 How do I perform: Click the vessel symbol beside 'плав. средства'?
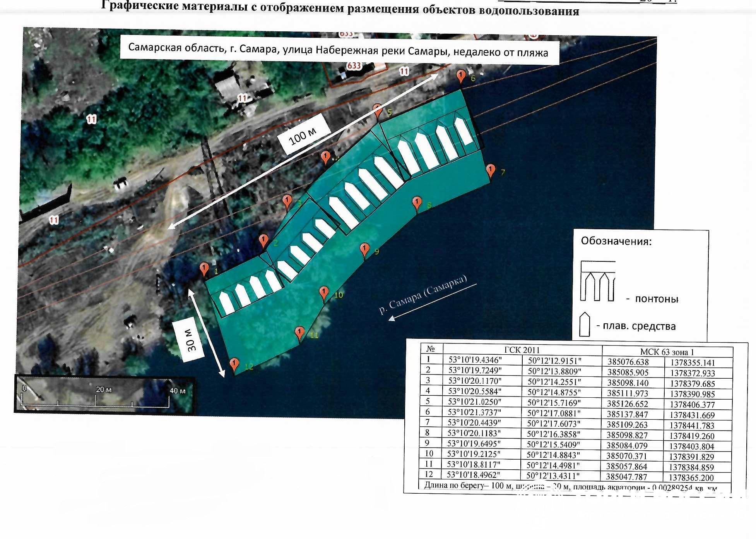(584, 324)
